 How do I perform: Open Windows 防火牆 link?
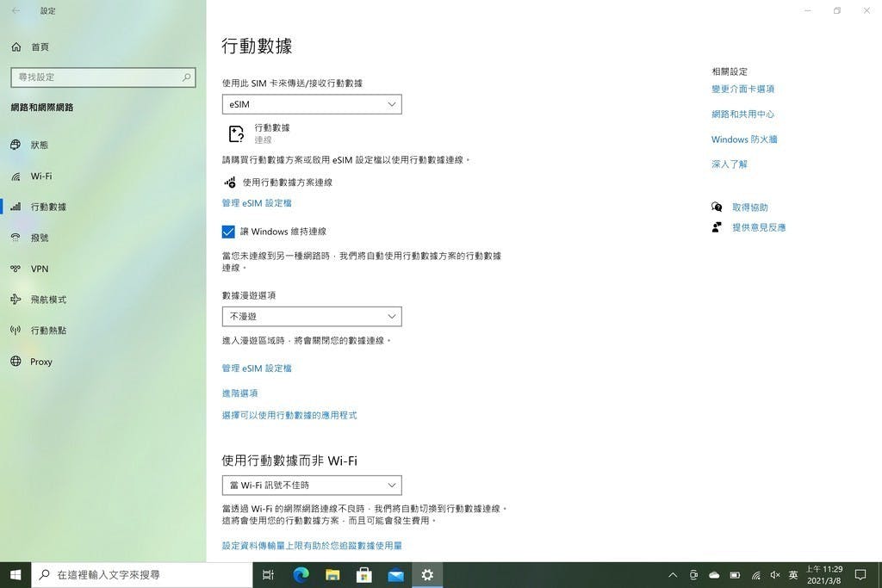click(x=744, y=139)
